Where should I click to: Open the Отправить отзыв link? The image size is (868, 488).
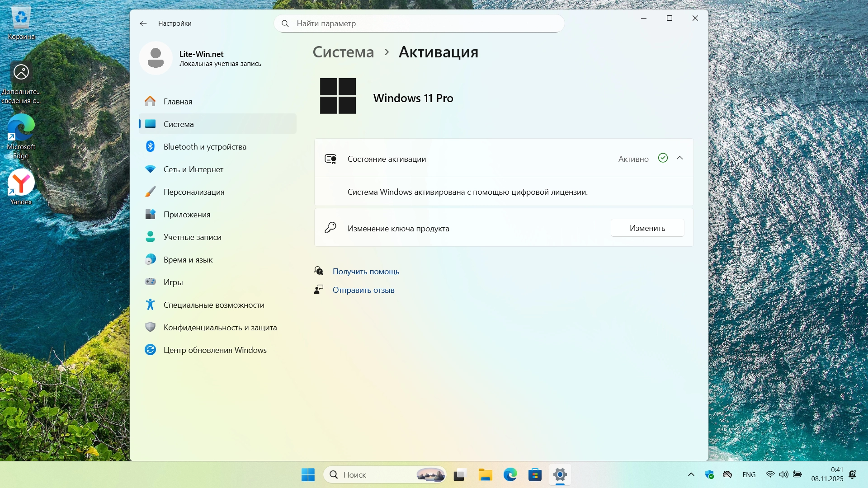coord(363,290)
